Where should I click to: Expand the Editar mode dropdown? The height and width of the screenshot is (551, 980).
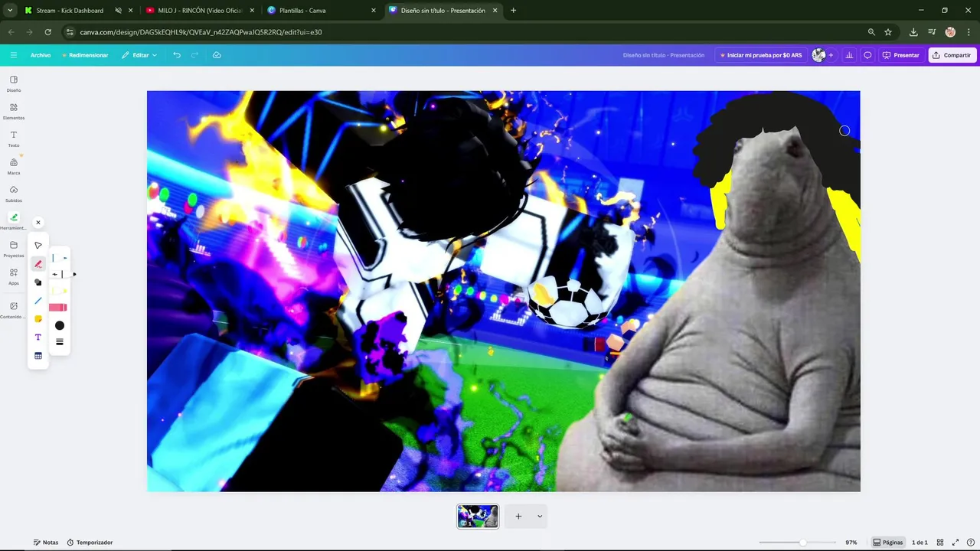click(139, 55)
